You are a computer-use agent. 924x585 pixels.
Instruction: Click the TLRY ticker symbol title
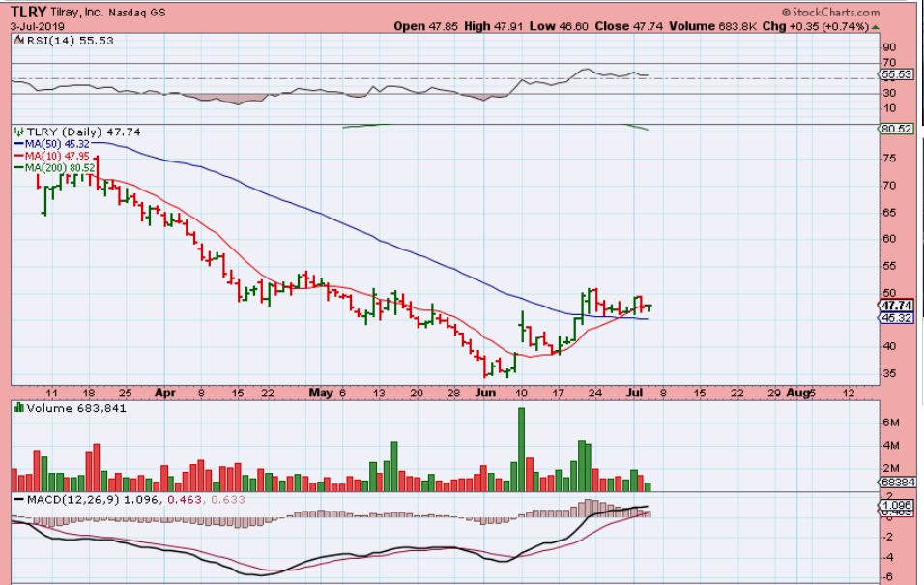(28, 12)
